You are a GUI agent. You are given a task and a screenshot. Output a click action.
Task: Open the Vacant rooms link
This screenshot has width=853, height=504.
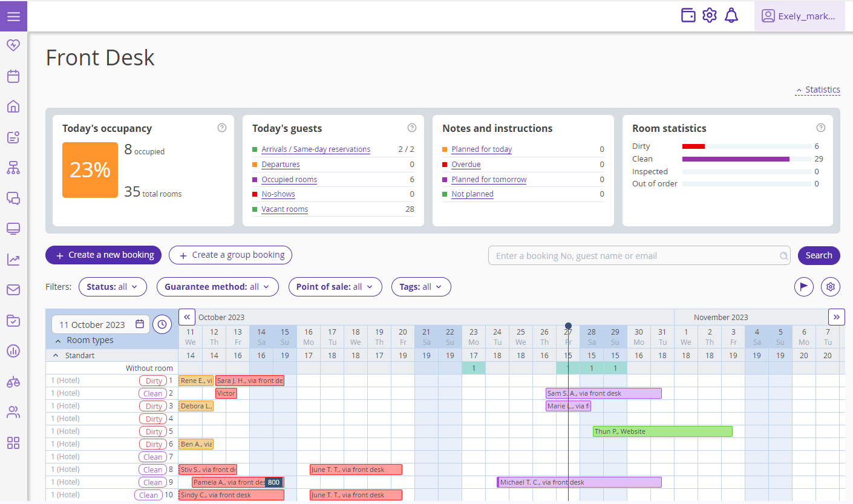pyautogui.click(x=285, y=209)
